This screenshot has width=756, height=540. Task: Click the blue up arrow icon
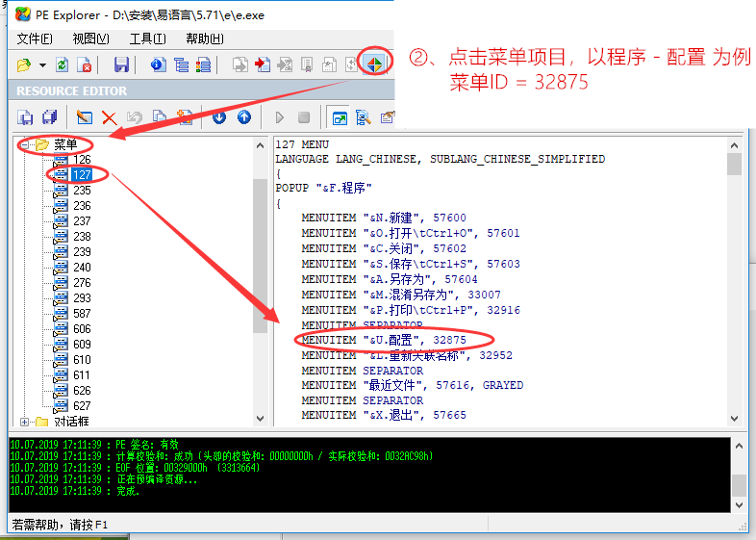point(244,117)
